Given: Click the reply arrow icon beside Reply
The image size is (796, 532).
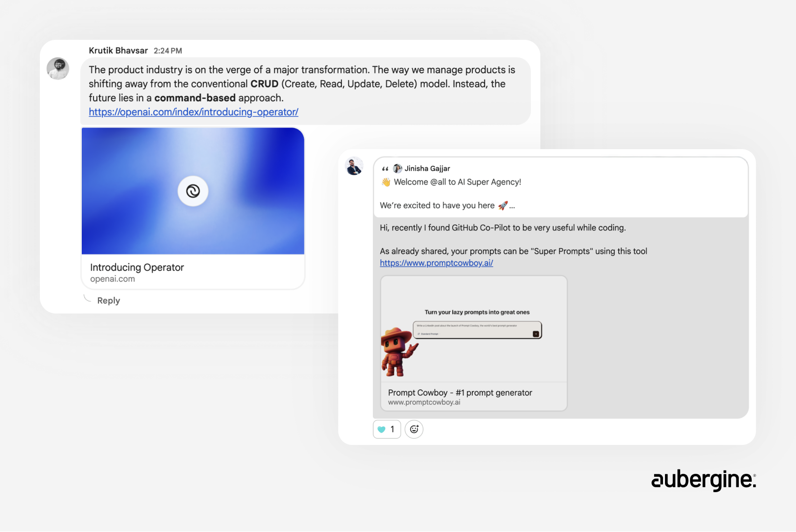Looking at the screenshot, I should pyautogui.click(x=87, y=298).
